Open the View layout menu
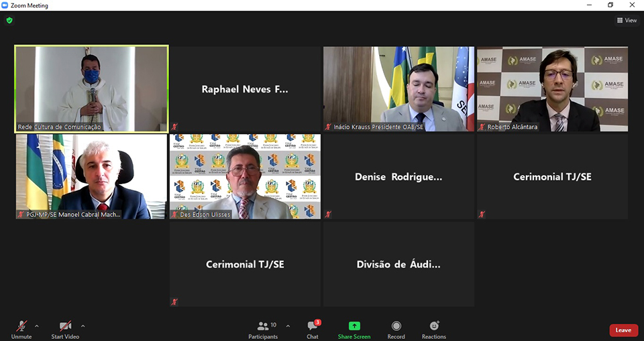Image resolution: width=644 pixels, height=341 pixels. click(627, 20)
